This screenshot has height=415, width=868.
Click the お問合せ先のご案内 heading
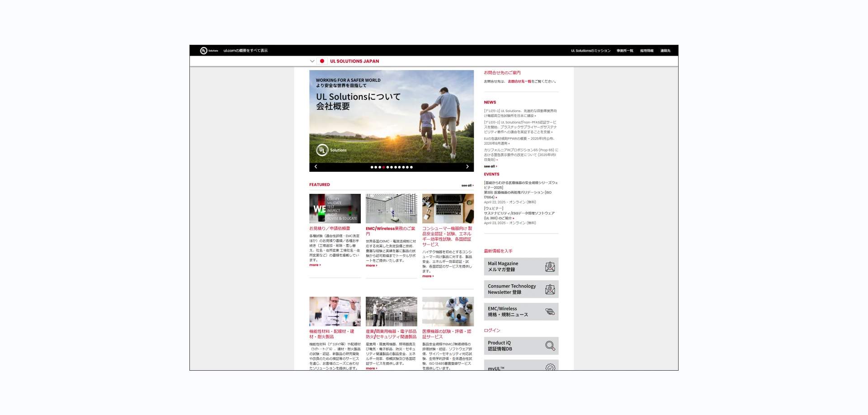click(x=502, y=72)
